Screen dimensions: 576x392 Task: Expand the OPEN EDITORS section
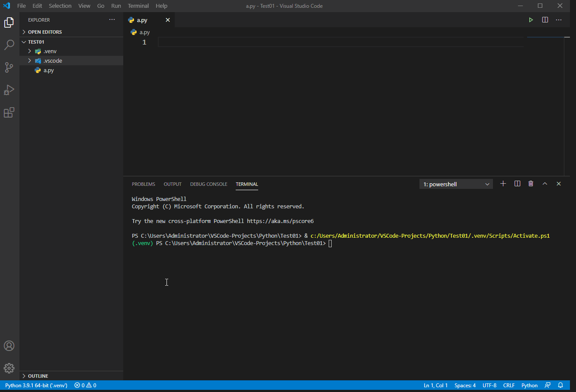pyautogui.click(x=45, y=32)
